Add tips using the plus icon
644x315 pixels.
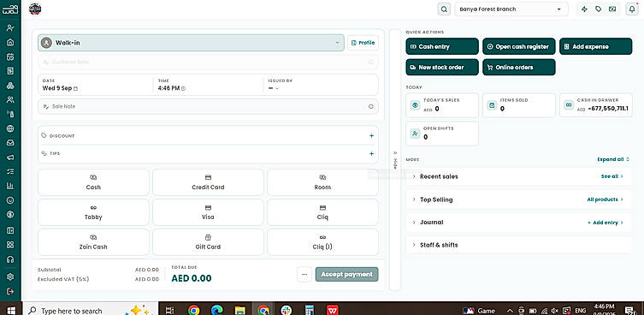371,153
